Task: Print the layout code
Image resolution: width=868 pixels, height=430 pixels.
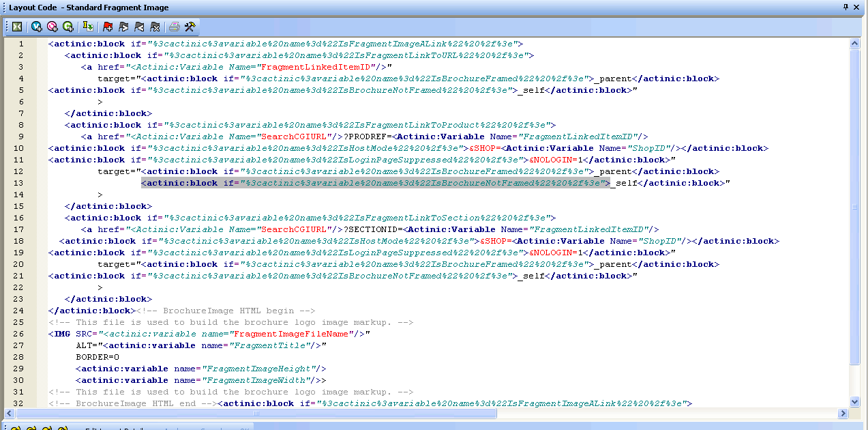Action: click(x=175, y=27)
